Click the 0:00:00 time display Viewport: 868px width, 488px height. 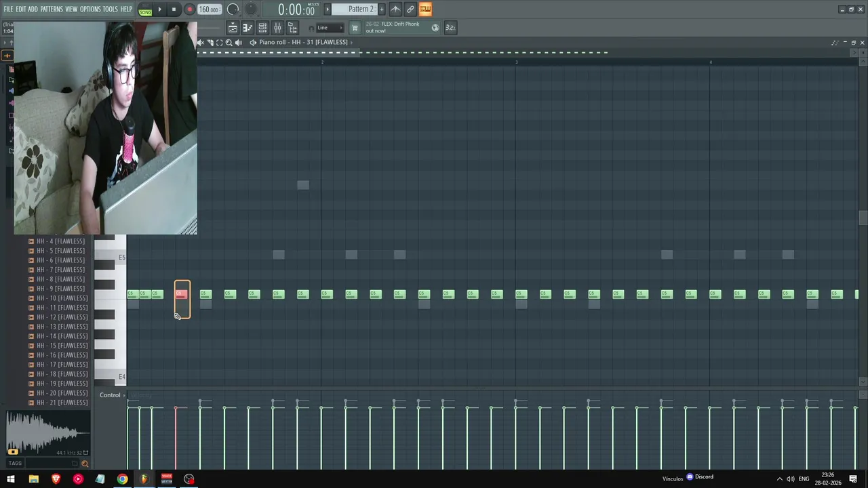point(296,9)
